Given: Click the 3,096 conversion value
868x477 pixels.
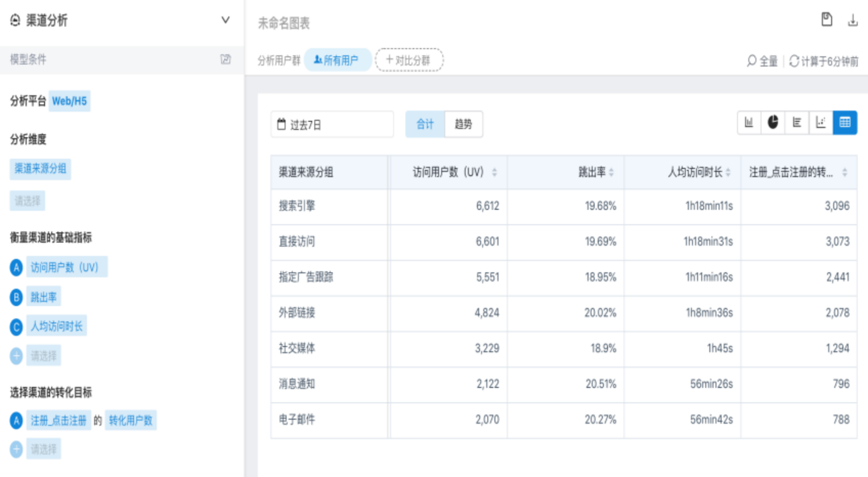Looking at the screenshot, I should click(x=837, y=206).
